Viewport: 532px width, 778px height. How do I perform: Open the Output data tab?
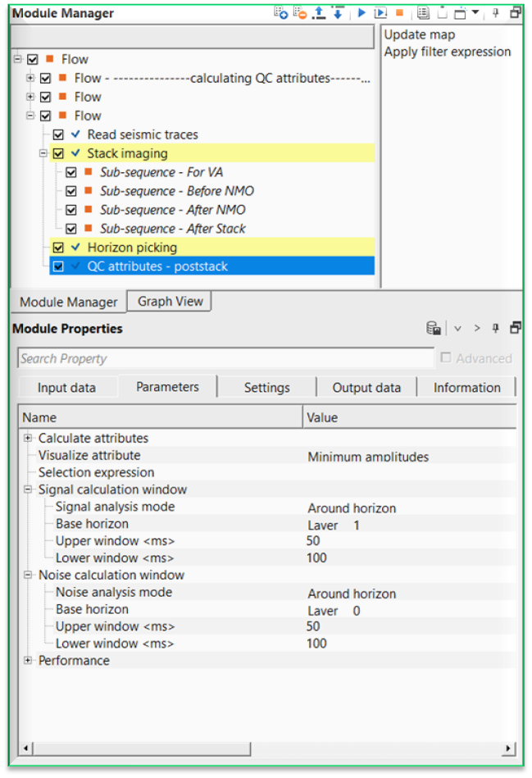click(366, 387)
